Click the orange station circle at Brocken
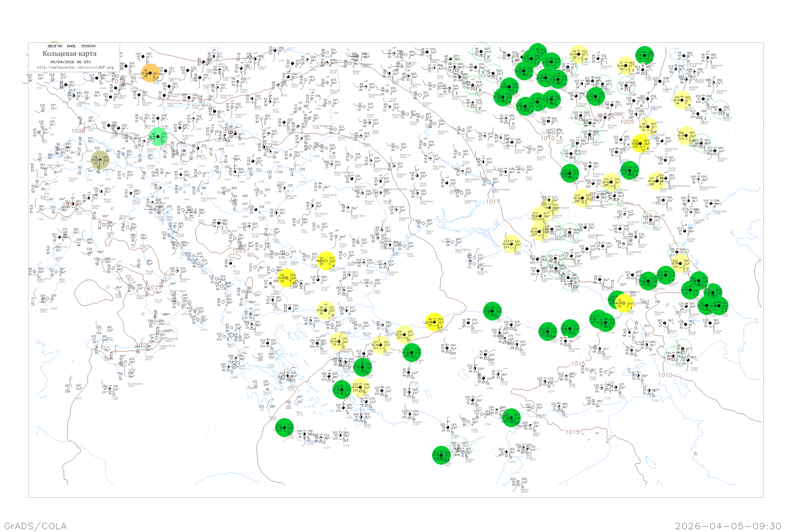798x532 pixels. pyautogui.click(x=150, y=73)
